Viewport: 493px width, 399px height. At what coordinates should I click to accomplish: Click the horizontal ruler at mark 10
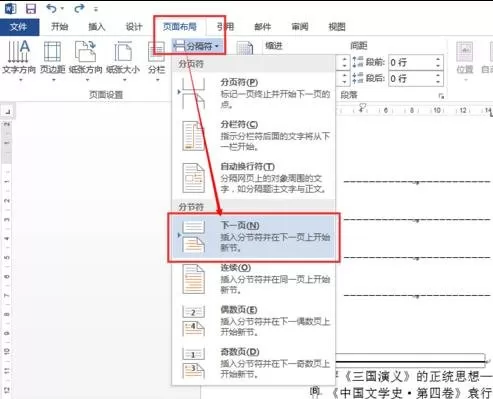(437, 110)
